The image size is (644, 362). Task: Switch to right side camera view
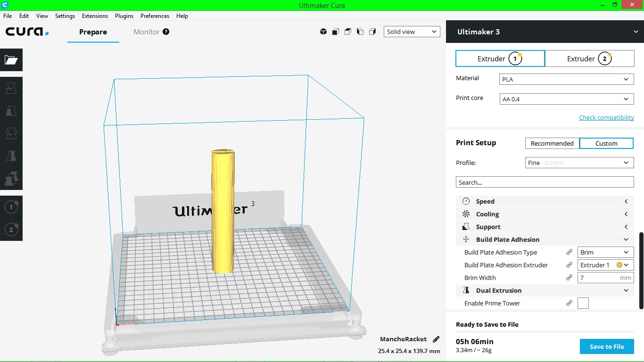372,32
